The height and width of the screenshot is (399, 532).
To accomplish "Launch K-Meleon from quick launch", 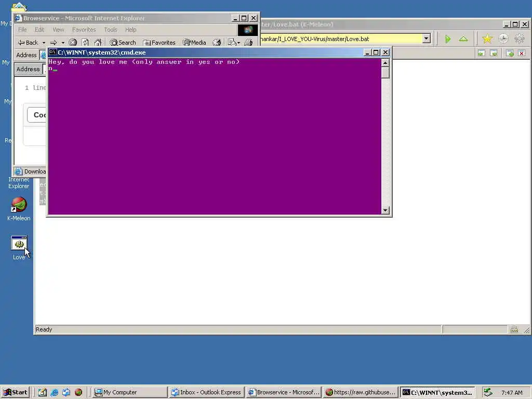I will click(78, 392).
